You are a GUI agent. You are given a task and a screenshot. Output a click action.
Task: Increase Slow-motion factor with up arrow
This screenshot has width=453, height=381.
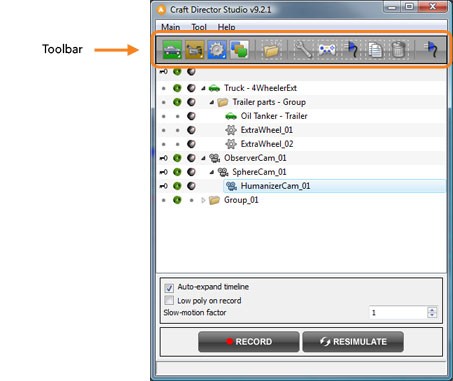pos(432,310)
